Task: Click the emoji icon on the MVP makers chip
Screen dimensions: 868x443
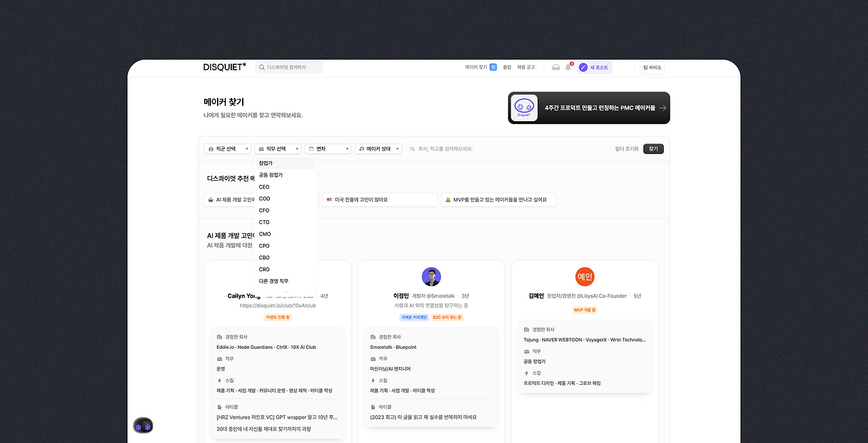Action: [448, 200]
